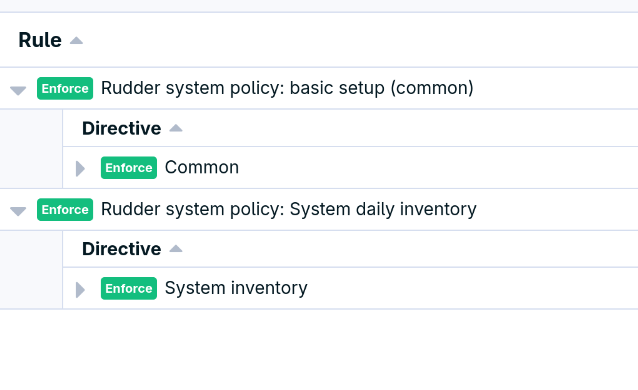
Task: Sort by the Rule column header
Action: tap(76, 41)
